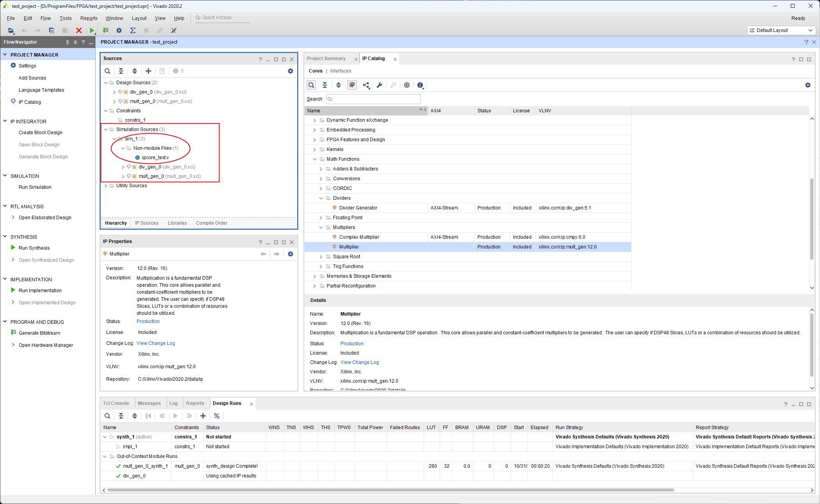Switch to the Compile Order tab
The width and height of the screenshot is (820, 504).
click(211, 223)
